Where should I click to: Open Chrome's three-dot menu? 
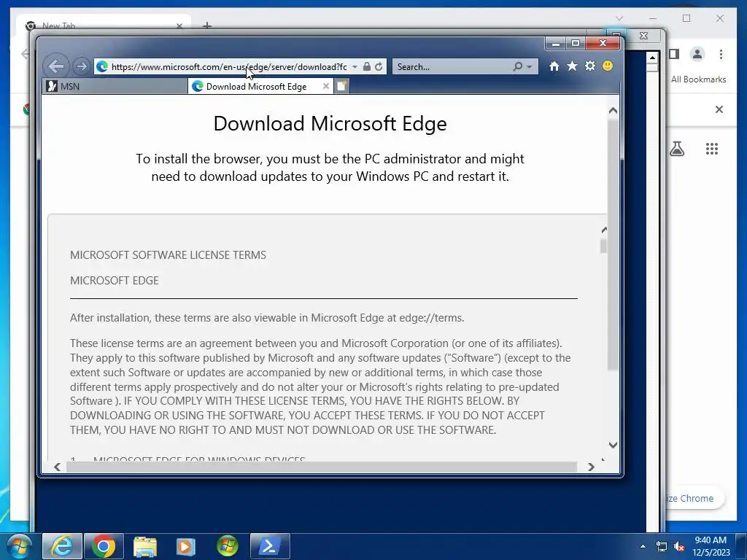pyautogui.click(x=721, y=54)
